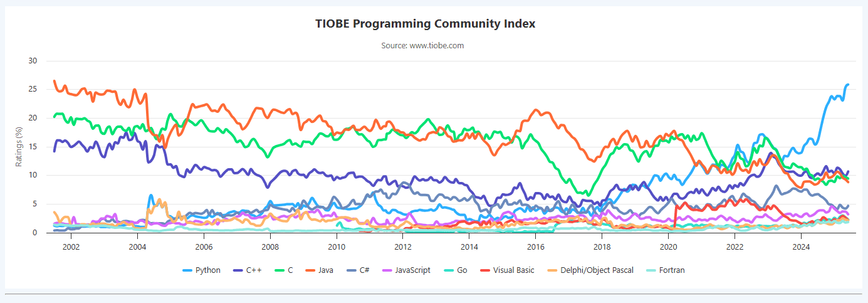Click the 2020 x-axis label
The image size is (868, 303).
pos(669,247)
